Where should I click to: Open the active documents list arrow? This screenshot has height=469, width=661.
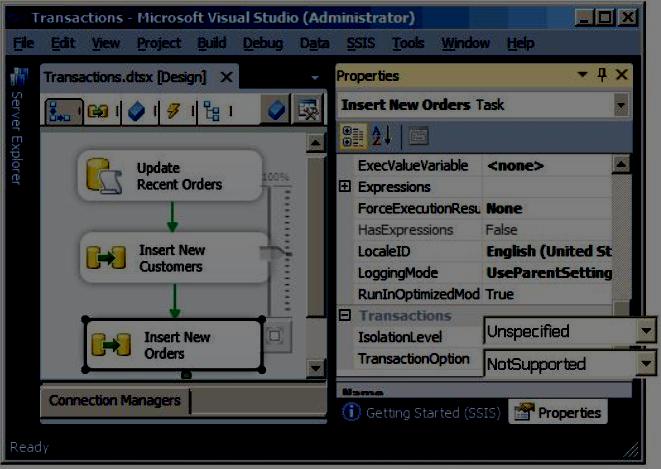pos(315,78)
